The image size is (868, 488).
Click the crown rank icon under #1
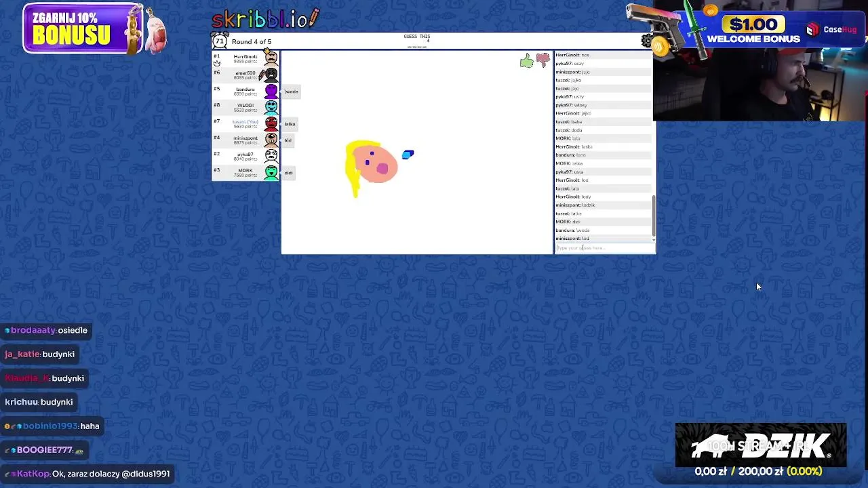pyautogui.click(x=217, y=62)
